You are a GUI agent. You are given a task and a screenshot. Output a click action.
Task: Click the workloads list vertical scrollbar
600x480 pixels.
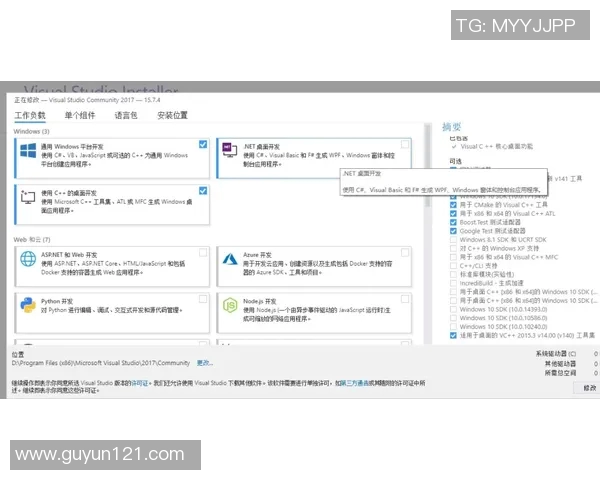coord(427,165)
